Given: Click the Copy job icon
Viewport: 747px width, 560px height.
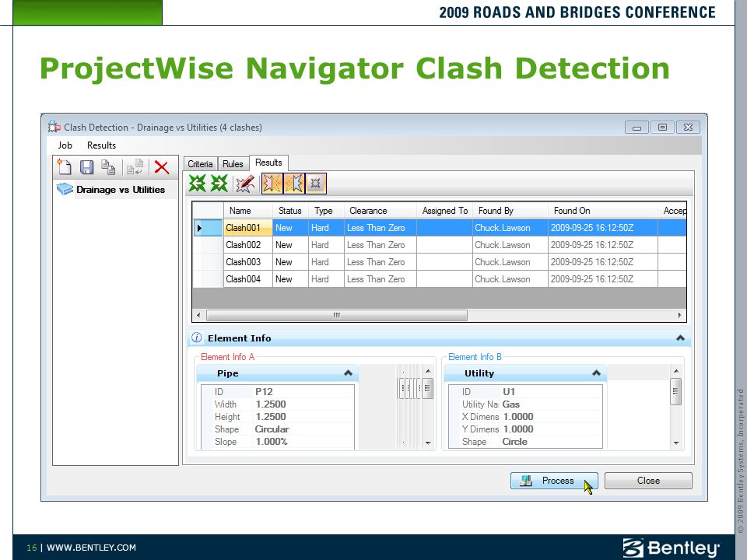Looking at the screenshot, I should coord(108,167).
